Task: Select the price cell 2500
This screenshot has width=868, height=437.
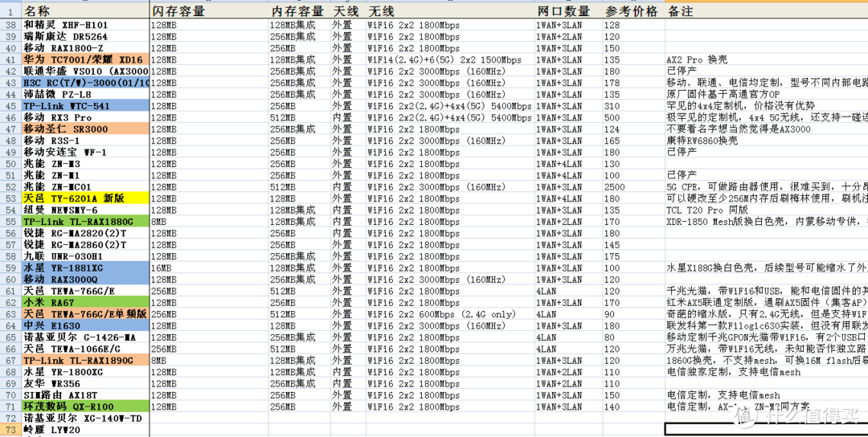Action: pos(634,187)
